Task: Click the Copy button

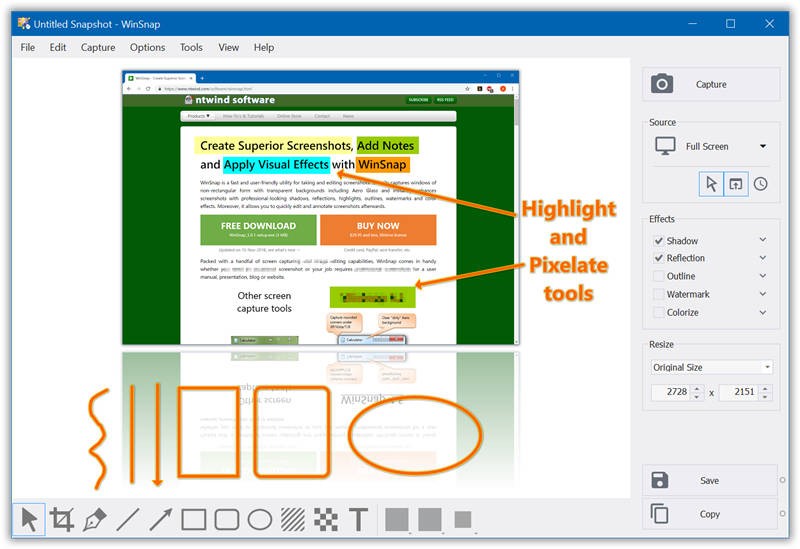Action: click(709, 514)
